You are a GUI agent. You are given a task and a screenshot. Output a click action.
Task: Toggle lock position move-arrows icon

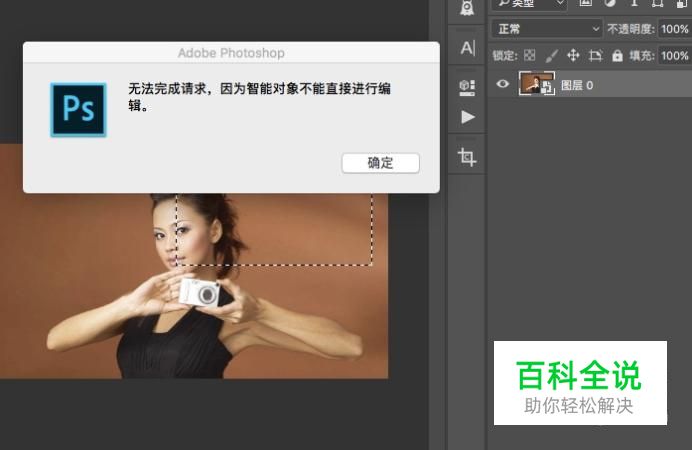(573, 55)
